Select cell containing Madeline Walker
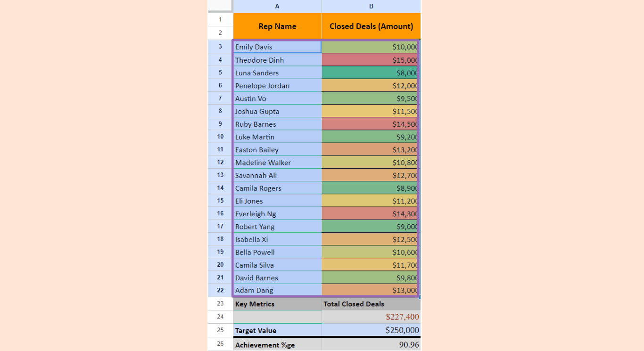 (x=277, y=162)
